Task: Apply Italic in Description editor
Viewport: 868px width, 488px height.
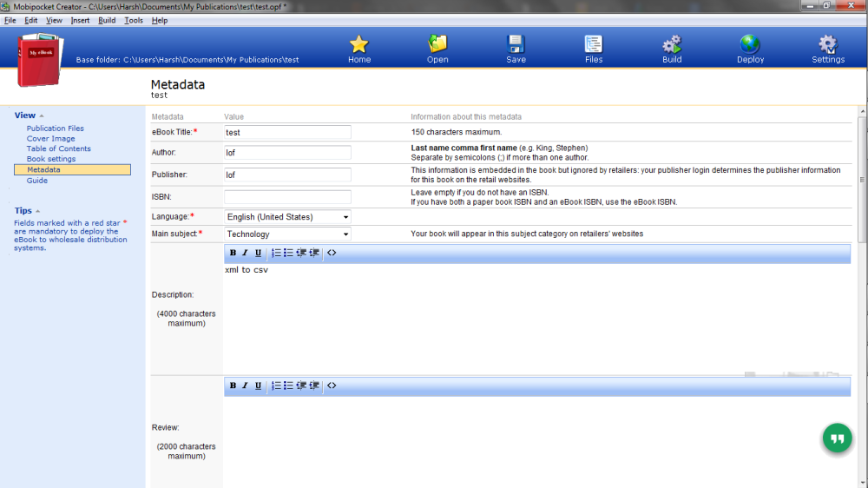Action: (x=246, y=253)
